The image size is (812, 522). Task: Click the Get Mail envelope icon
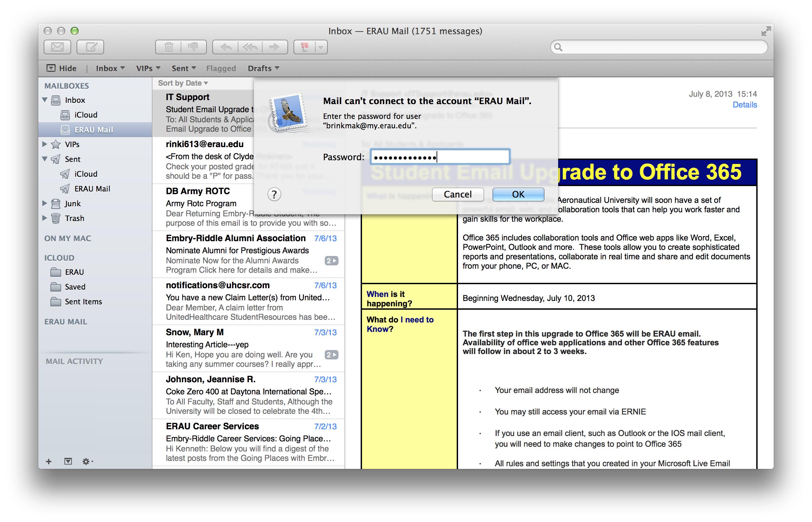[57, 47]
